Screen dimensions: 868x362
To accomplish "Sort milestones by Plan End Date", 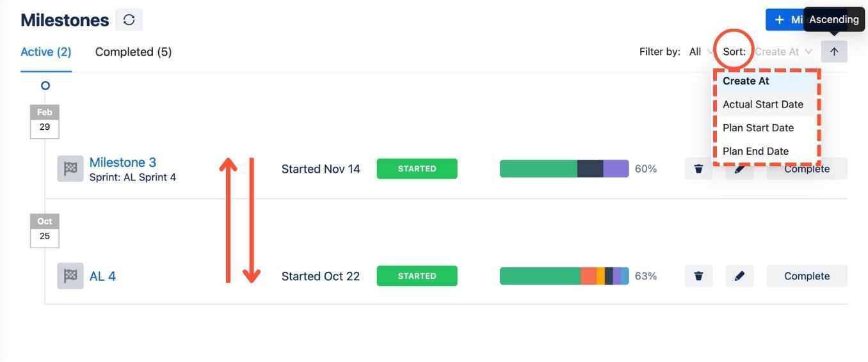I will point(755,151).
